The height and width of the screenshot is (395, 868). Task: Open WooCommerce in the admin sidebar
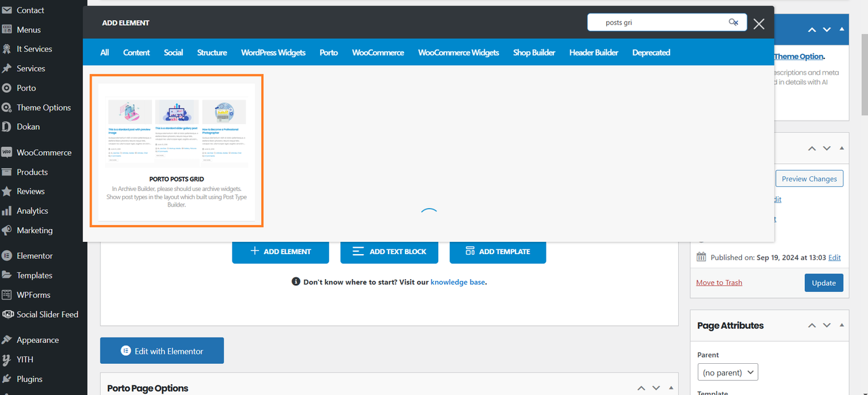coord(43,152)
